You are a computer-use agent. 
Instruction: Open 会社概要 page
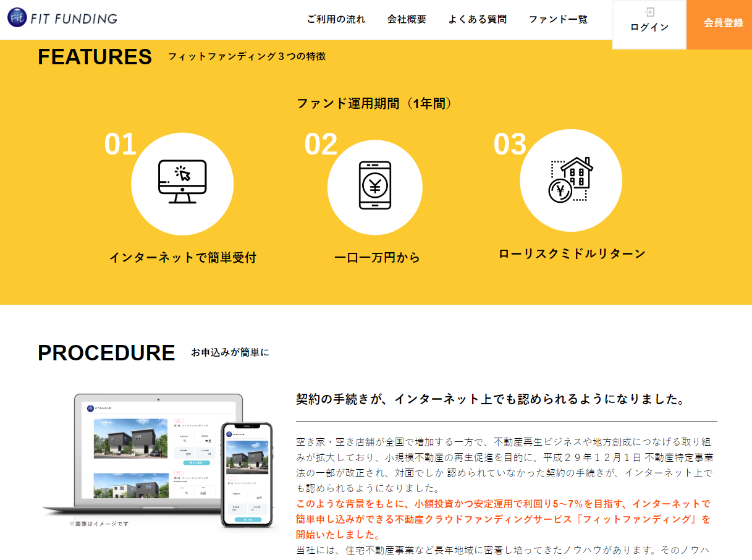[x=407, y=19]
